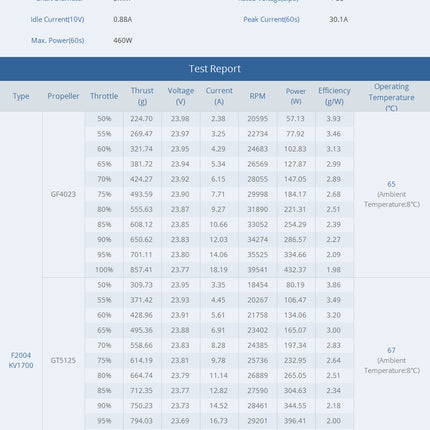
Task: Click the 432.37 power value cell
Action: tap(295, 270)
